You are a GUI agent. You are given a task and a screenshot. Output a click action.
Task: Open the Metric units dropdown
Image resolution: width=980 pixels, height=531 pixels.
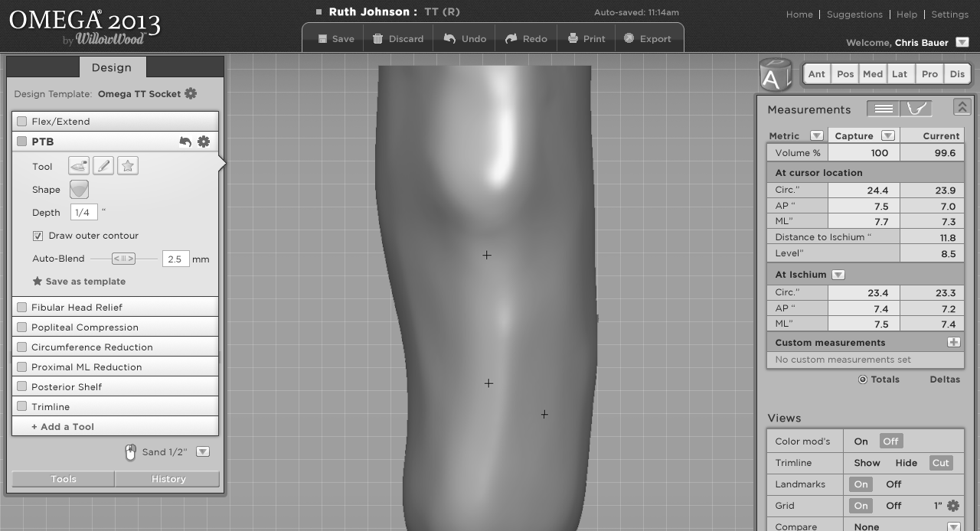point(816,135)
